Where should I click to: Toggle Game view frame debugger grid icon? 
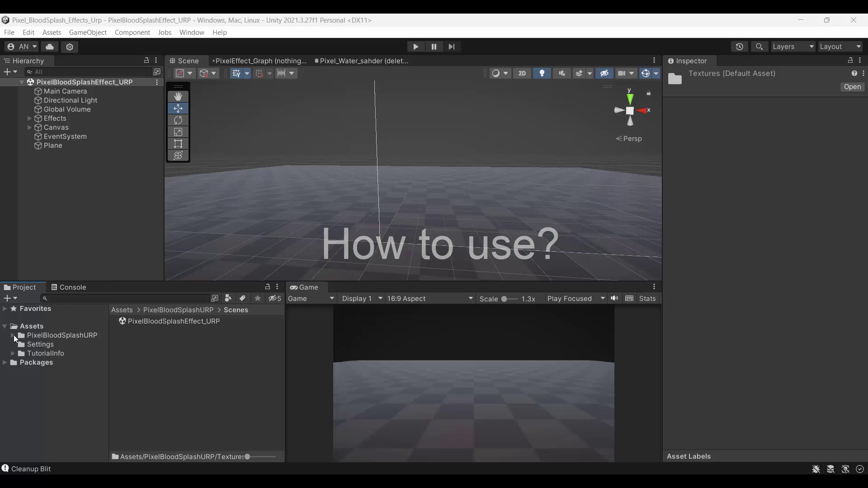point(629,298)
